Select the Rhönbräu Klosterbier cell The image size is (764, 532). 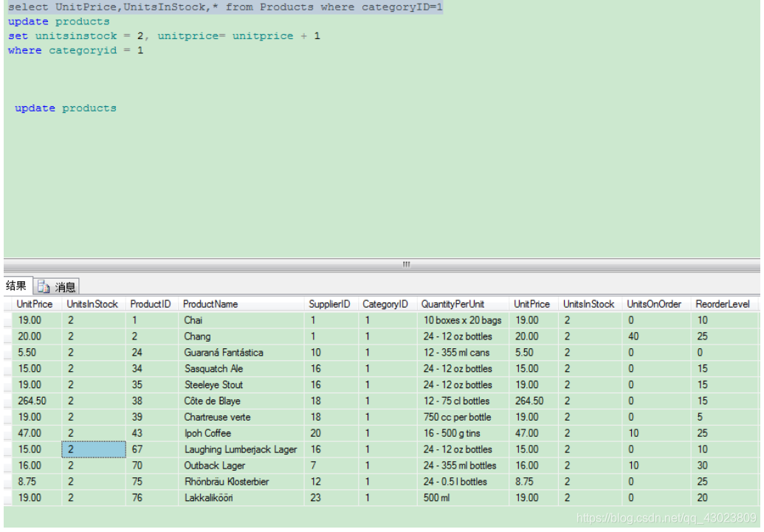click(241, 481)
